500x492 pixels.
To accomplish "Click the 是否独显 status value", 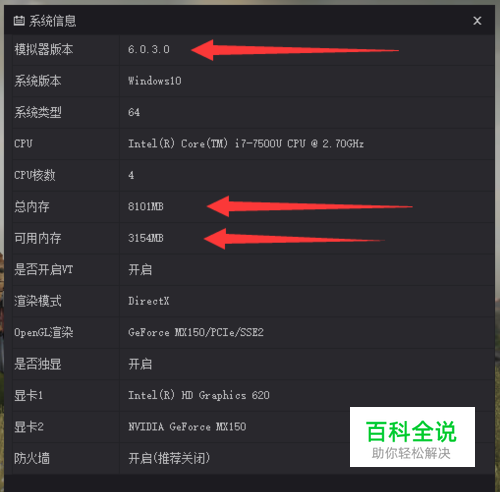I will (140, 364).
